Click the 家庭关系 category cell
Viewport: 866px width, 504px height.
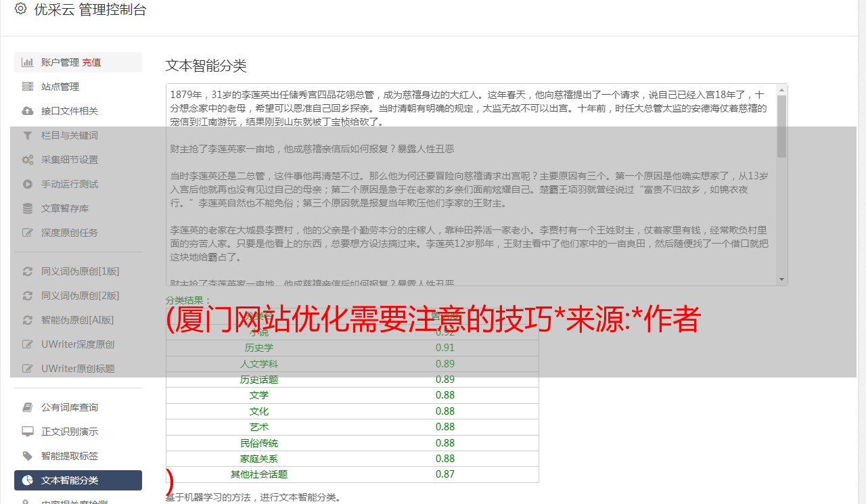259,459
